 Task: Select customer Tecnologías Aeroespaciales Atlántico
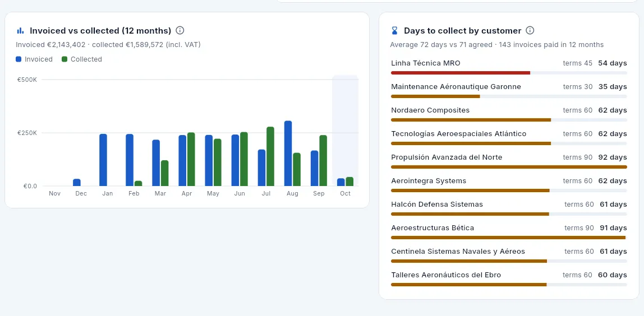point(458,134)
